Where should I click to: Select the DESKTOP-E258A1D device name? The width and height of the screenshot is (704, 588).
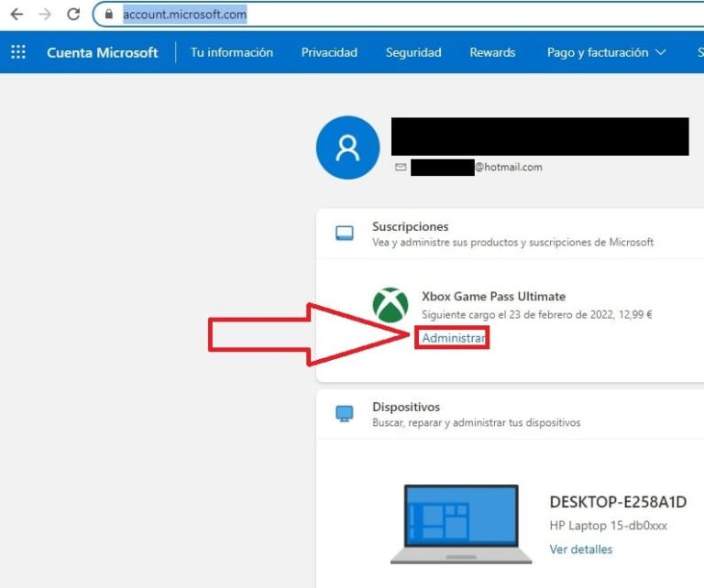[x=618, y=502]
